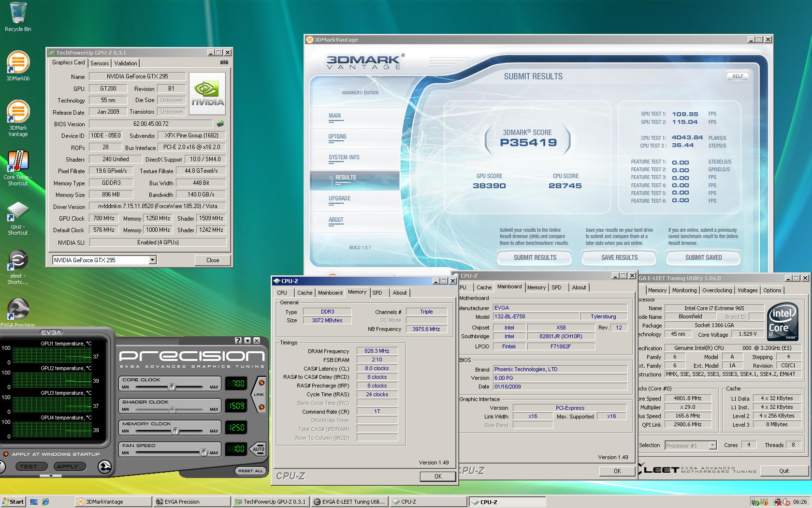
Task: Click the Show Desktop quick launch icon
Action: 34,502
